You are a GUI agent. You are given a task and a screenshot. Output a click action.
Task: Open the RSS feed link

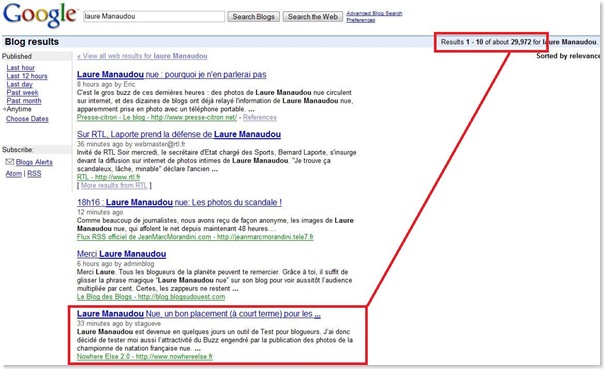(34, 174)
